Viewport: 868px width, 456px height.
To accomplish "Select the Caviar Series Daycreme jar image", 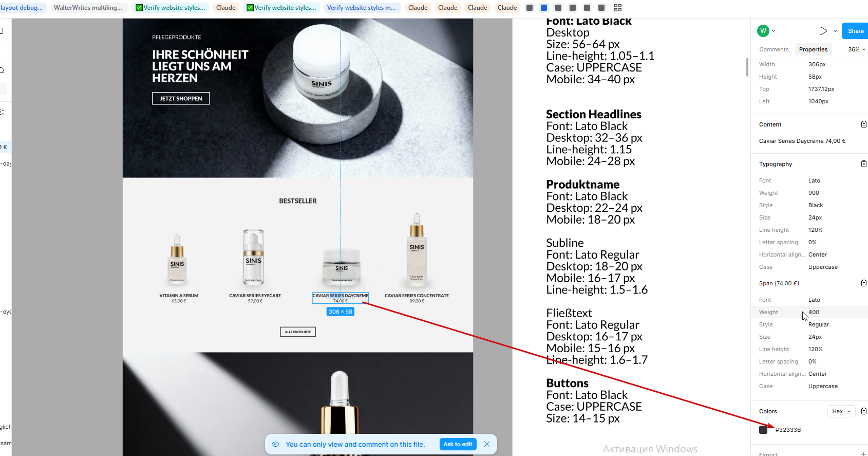I will click(x=342, y=267).
